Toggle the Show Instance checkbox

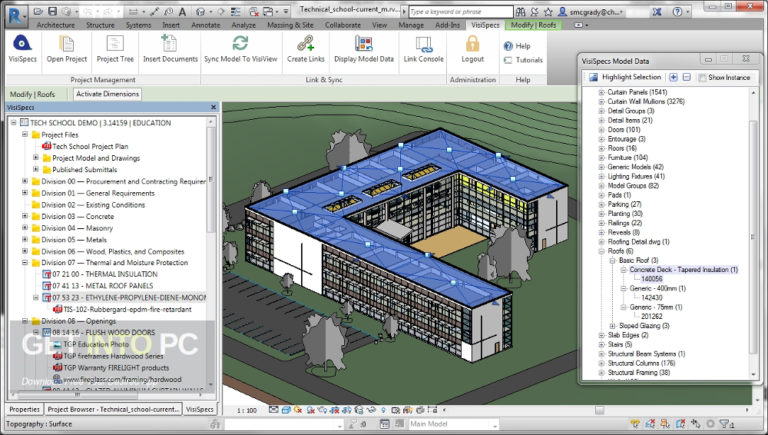click(x=702, y=77)
